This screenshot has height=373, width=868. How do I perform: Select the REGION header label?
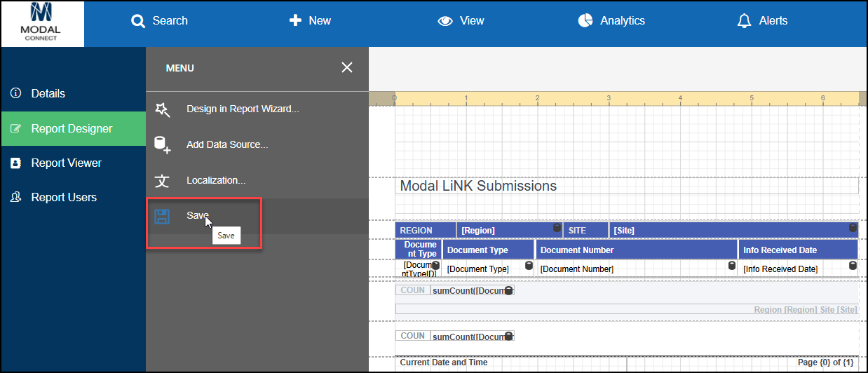click(x=426, y=230)
